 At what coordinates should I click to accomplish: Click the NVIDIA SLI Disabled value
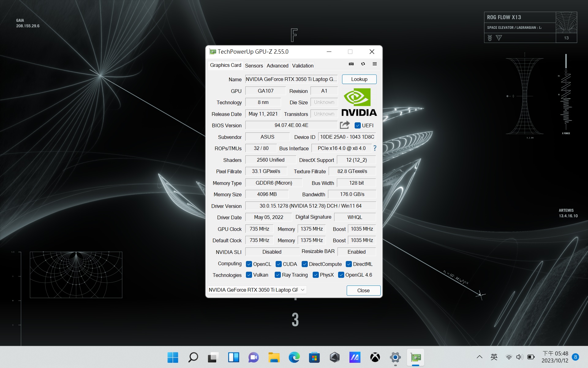(x=272, y=252)
